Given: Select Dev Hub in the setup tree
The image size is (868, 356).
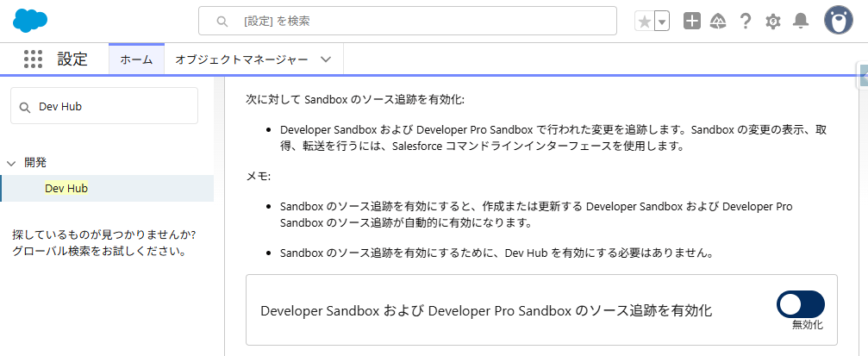Looking at the screenshot, I should (x=66, y=188).
